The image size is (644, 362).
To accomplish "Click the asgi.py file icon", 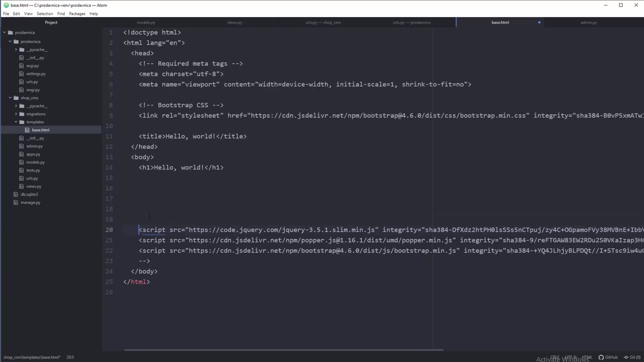I will tap(22, 66).
